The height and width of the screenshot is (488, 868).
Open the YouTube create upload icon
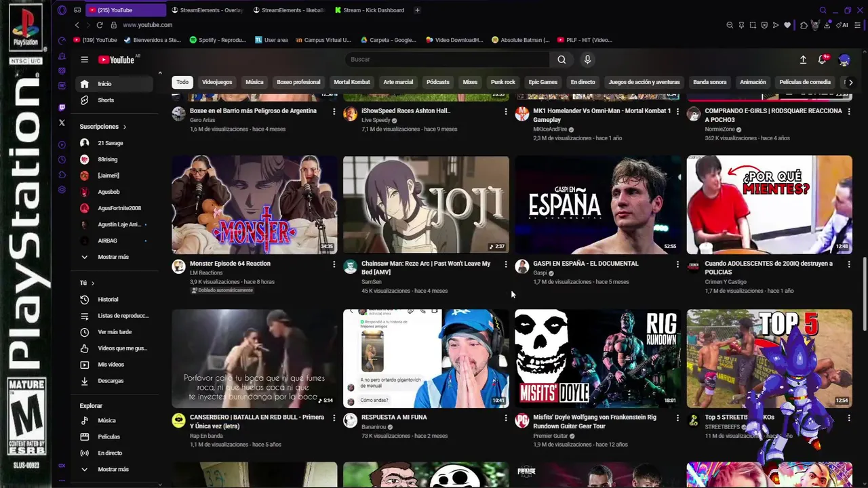(x=803, y=60)
